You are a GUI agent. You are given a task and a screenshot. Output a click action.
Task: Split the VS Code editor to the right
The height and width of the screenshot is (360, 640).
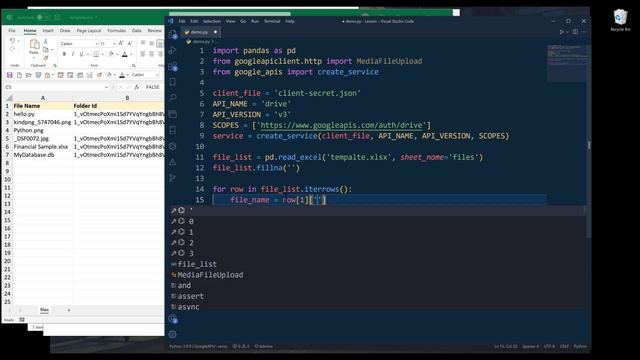575,32
